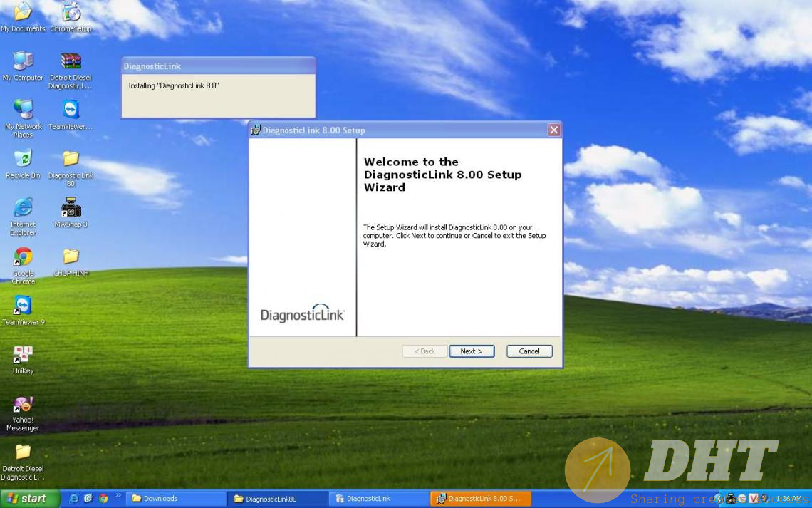
Task: Open the Windows Start menu
Action: [26, 499]
